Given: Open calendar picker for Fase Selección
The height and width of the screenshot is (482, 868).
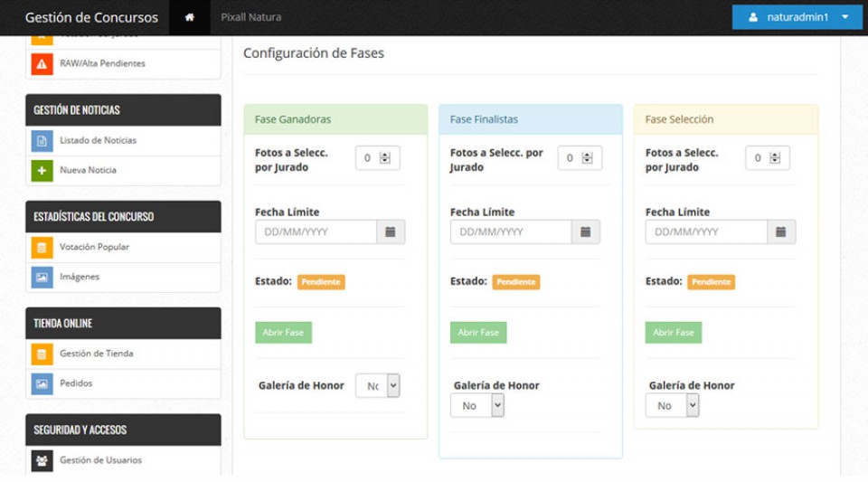Looking at the screenshot, I should click(781, 232).
